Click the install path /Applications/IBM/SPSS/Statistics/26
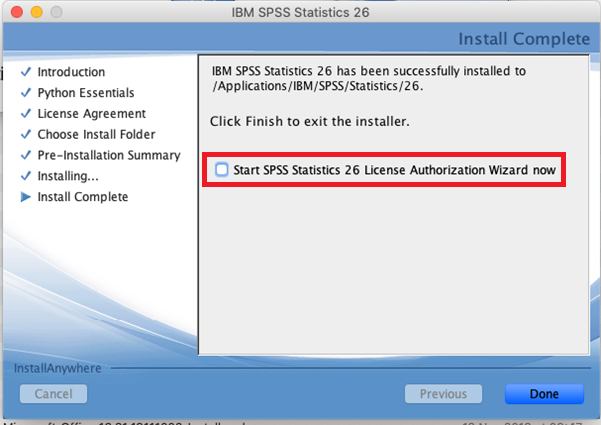Viewport: 601px width, 425px height. point(318,86)
